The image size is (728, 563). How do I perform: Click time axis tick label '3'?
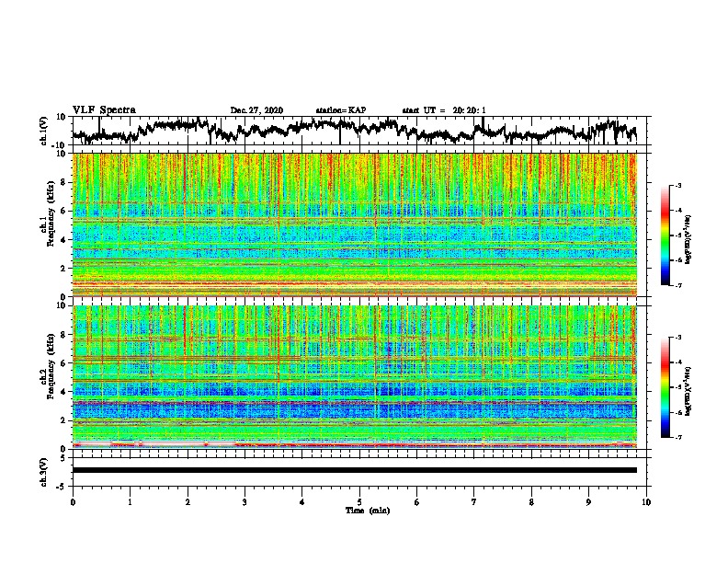[x=245, y=502]
